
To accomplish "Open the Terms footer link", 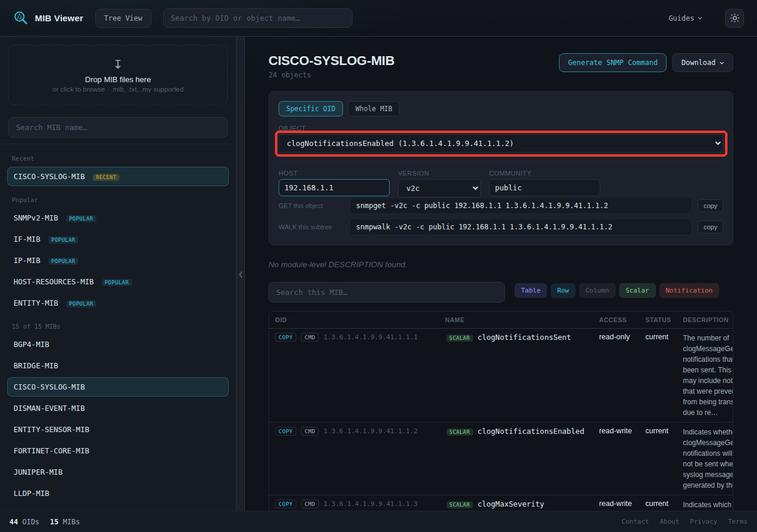I will (737, 521).
